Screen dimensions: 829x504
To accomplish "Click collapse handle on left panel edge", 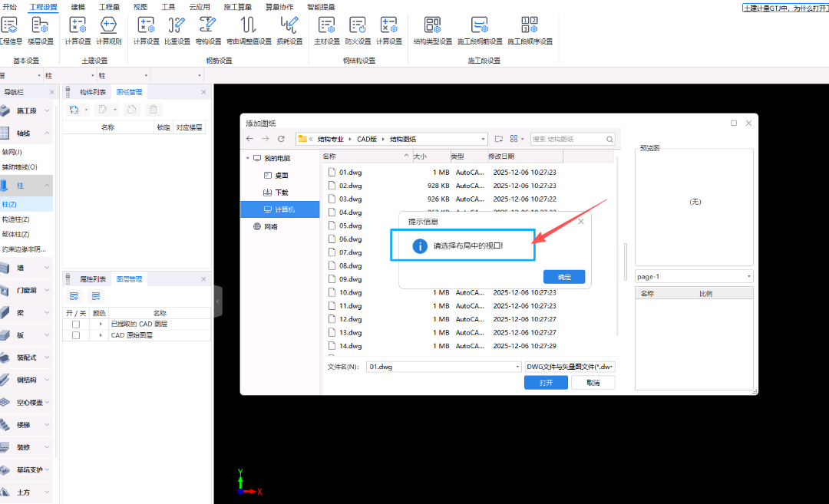I will [218, 301].
